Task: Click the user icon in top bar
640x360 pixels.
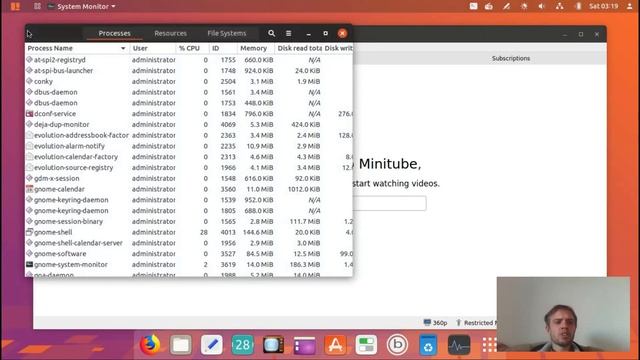Action: coord(630,7)
